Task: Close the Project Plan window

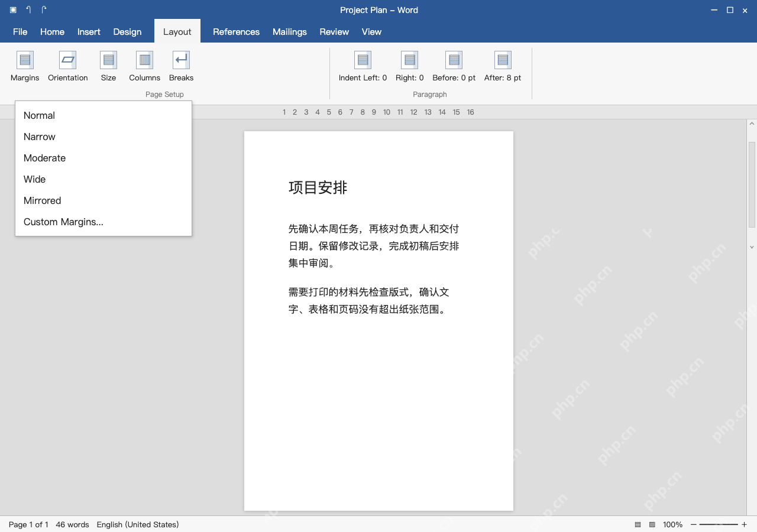Action: tap(745, 10)
